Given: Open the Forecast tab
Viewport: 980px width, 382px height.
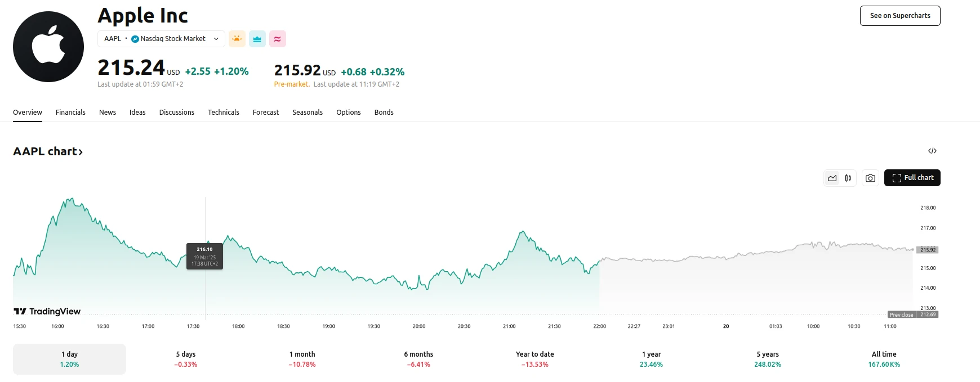Looking at the screenshot, I should click(265, 112).
